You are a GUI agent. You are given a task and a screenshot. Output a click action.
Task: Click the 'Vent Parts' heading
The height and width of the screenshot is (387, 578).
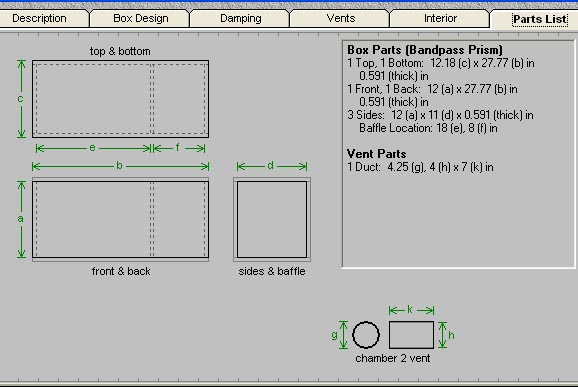[376, 154]
